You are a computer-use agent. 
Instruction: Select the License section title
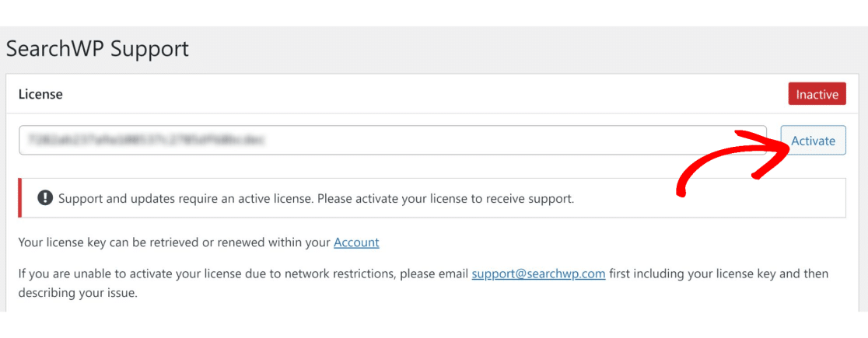(40, 95)
